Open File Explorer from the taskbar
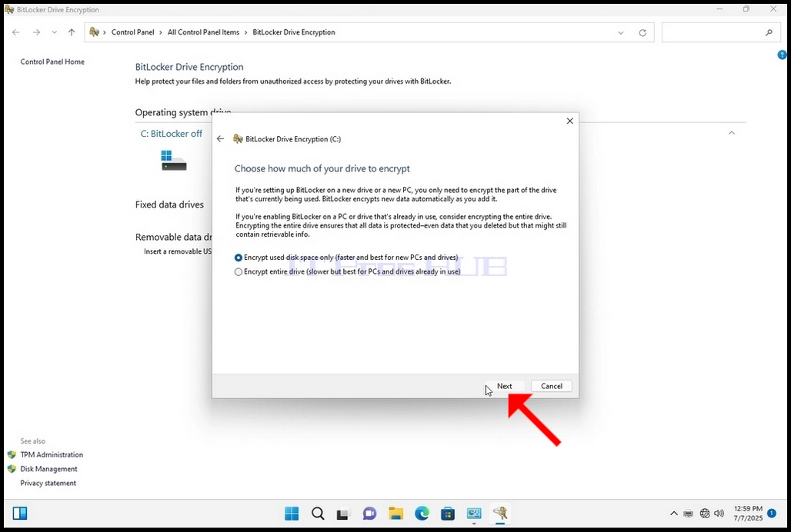This screenshot has height=532, width=791. tap(396, 514)
